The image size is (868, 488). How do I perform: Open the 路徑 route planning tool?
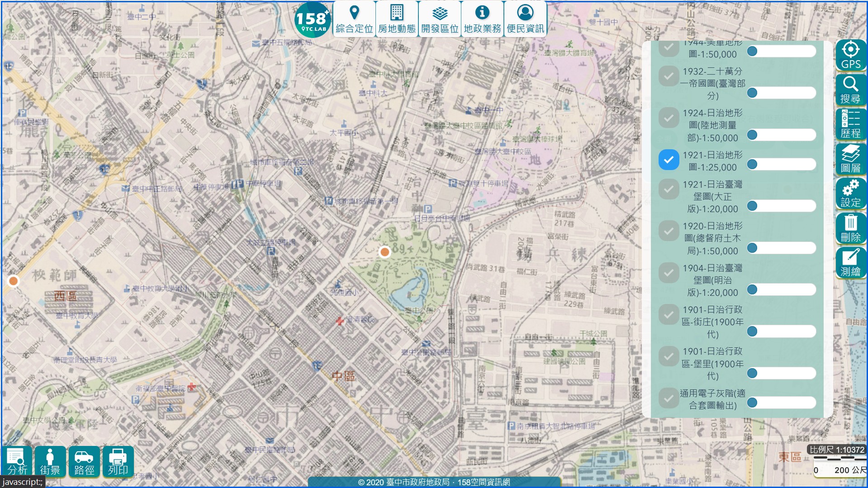84,461
